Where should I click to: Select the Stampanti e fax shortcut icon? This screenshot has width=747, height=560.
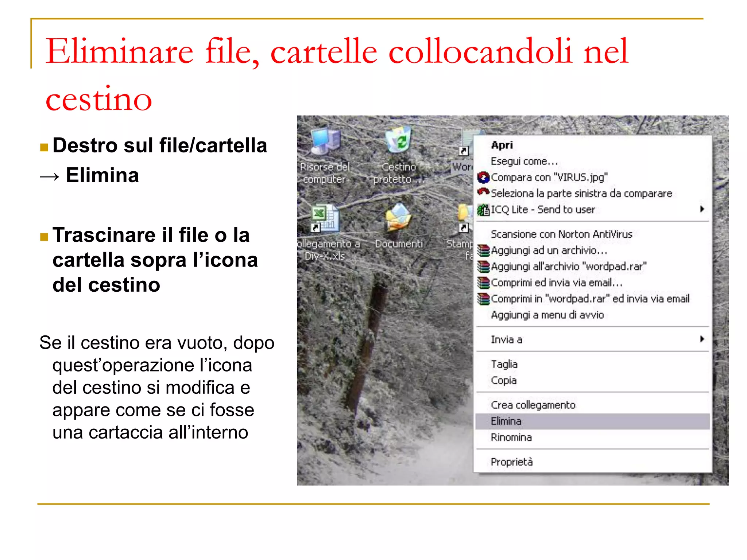click(465, 218)
